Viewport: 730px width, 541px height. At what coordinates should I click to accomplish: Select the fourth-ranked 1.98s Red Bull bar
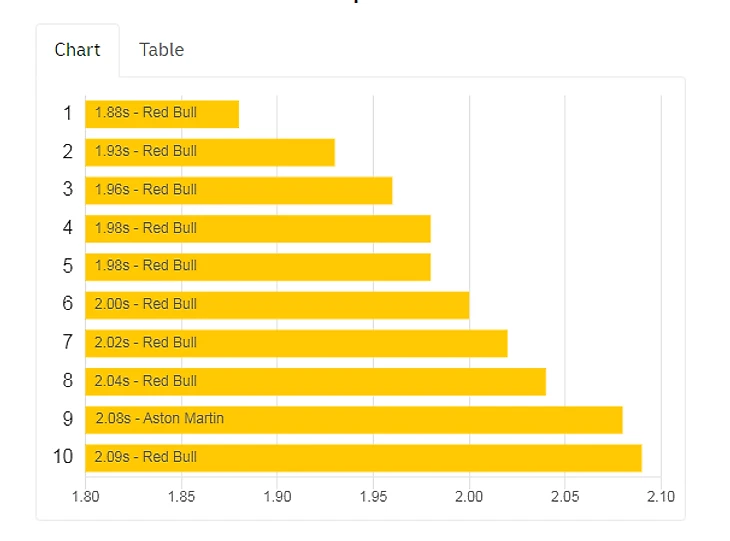click(257, 228)
